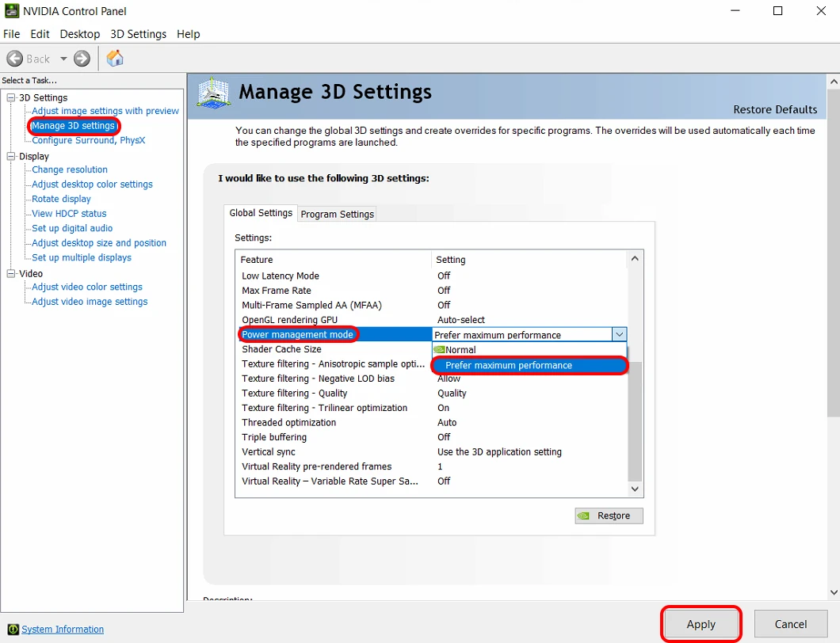Select Normal from the dropdown list
Viewport: 840px width, 643px height.
click(x=460, y=349)
